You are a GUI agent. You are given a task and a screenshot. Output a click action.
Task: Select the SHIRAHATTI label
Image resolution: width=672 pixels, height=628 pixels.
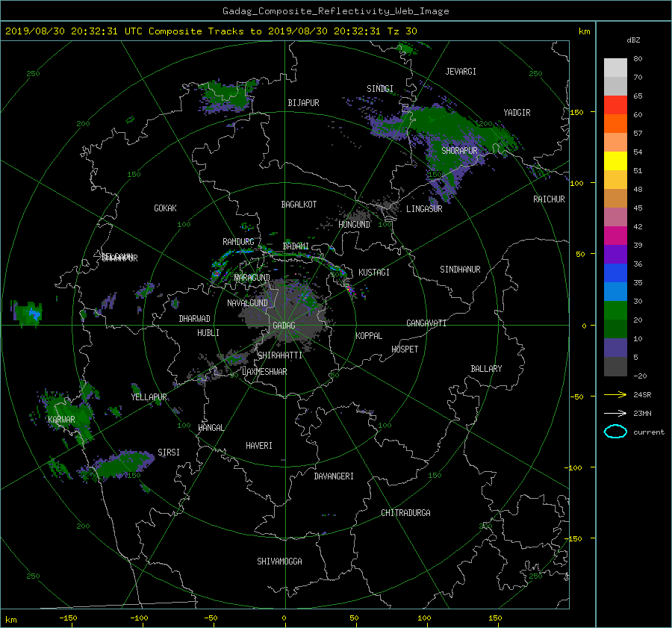pos(280,355)
